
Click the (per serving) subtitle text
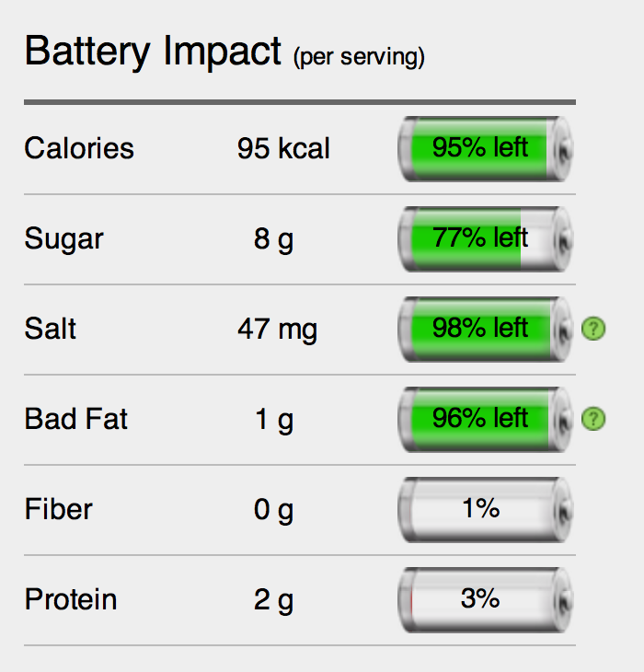(x=359, y=57)
